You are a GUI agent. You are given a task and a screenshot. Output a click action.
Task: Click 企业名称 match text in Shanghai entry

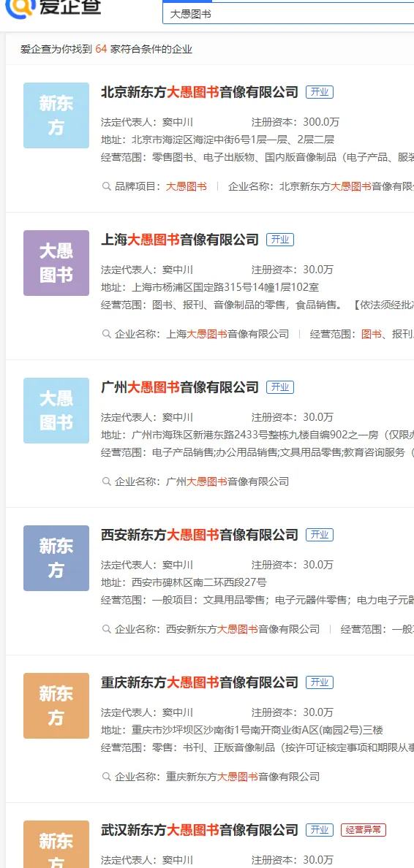click(x=227, y=334)
